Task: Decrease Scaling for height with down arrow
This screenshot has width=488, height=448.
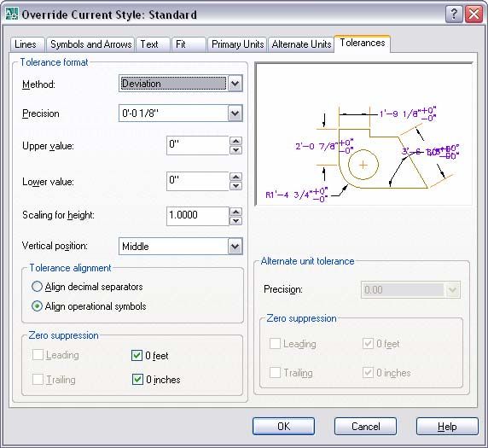Action: [236, 221]
